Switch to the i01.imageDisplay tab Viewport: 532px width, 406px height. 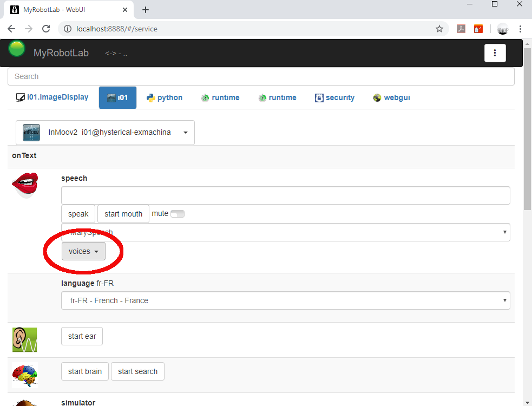coord(52,97)
